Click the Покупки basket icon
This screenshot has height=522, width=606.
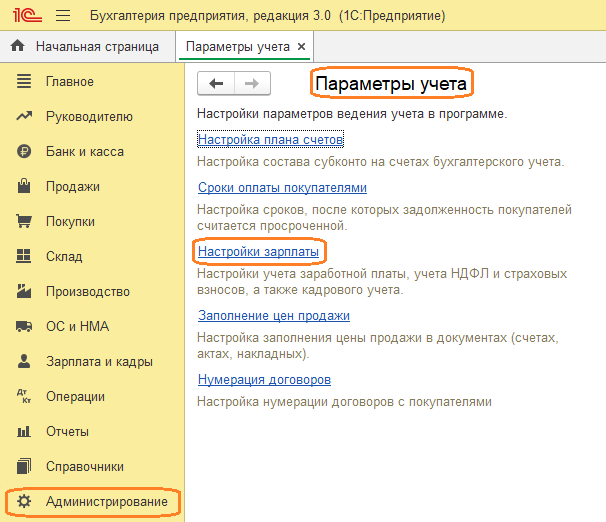tap(25, 221)
